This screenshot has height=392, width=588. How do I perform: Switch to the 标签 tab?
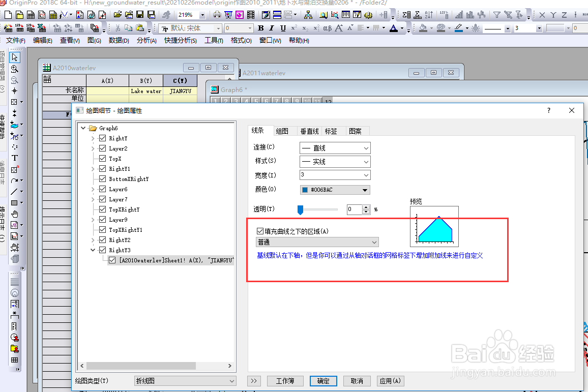(331, 131)
